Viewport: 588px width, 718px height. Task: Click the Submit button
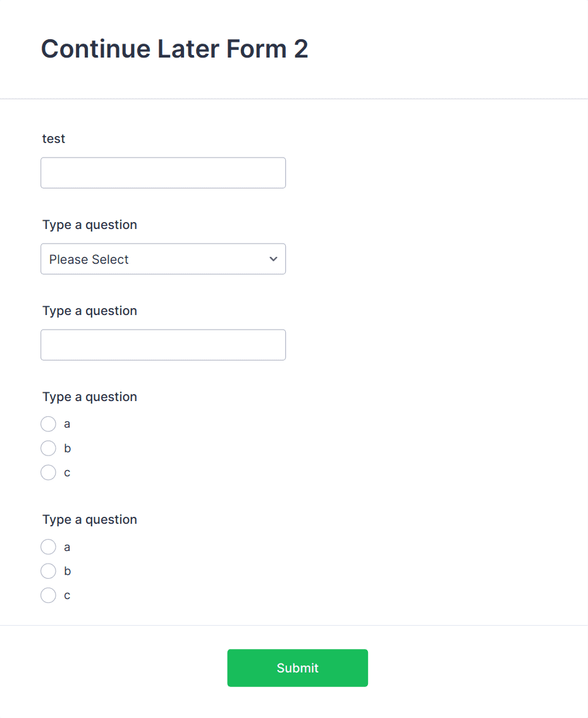pyautogui.click(x=297, y=667)
